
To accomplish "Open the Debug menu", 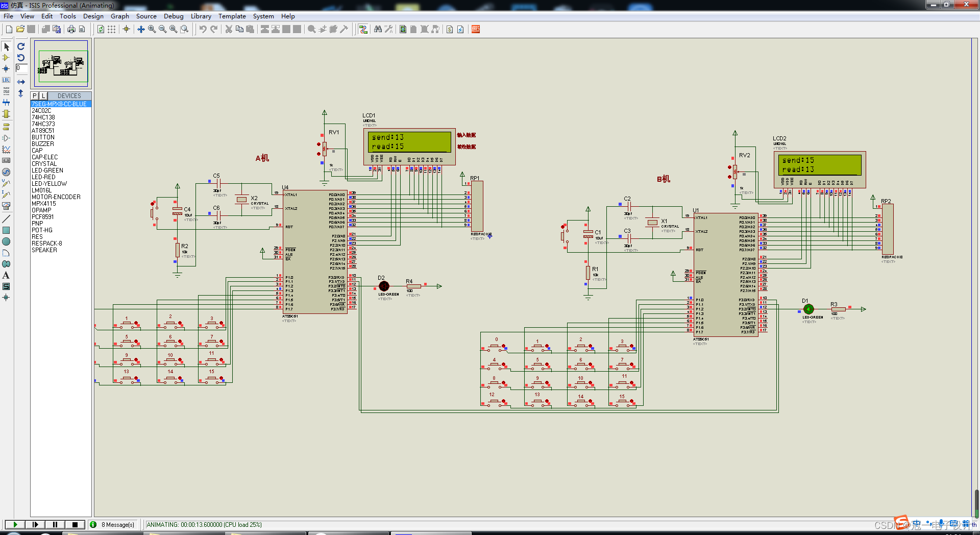I will [x=174, y=16].
